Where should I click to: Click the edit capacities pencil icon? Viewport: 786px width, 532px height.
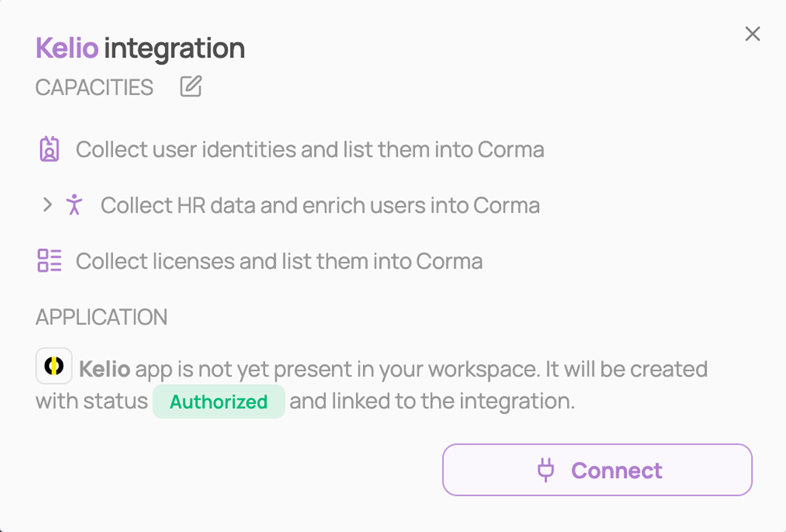pos(191,86)
